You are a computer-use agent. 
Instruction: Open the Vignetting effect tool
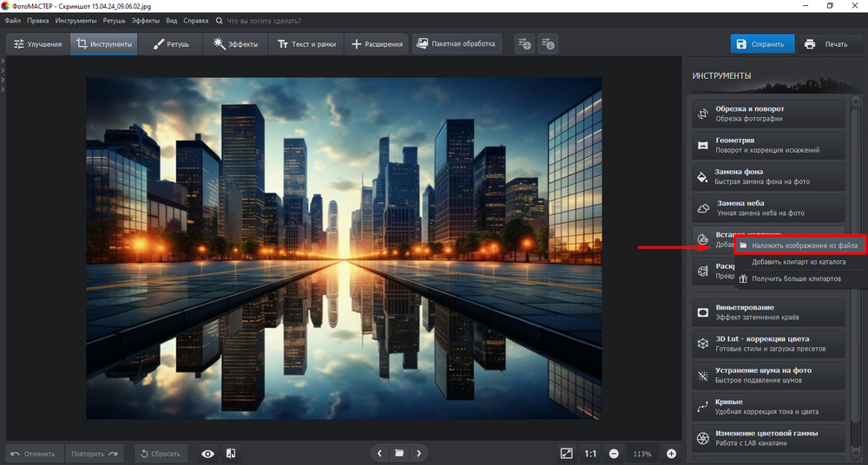point(768,312)
